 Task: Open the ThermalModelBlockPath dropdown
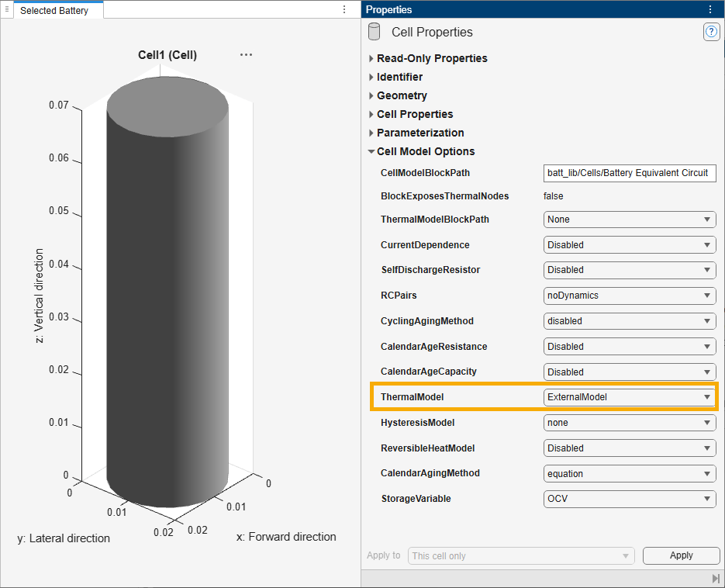pyautogui.click(x=630, y=220)
